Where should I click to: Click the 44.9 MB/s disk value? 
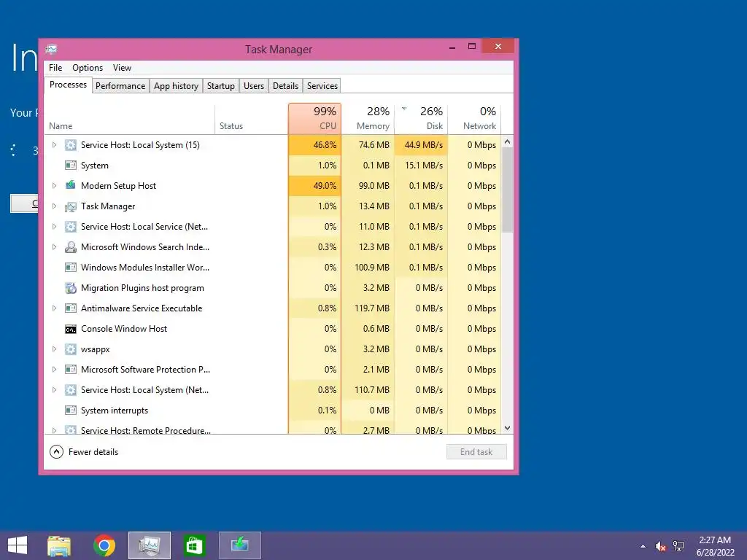[421, 145]
